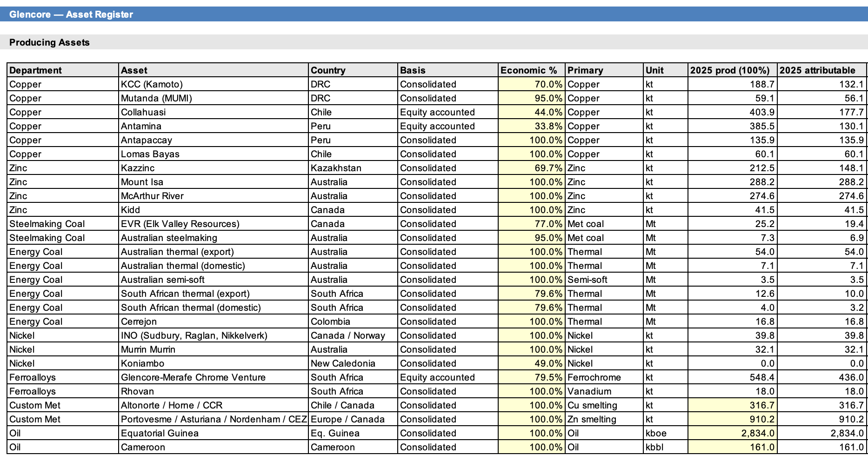
Task: Click the "Glencore — Asset Register" title
Action: tap(71, 14)
